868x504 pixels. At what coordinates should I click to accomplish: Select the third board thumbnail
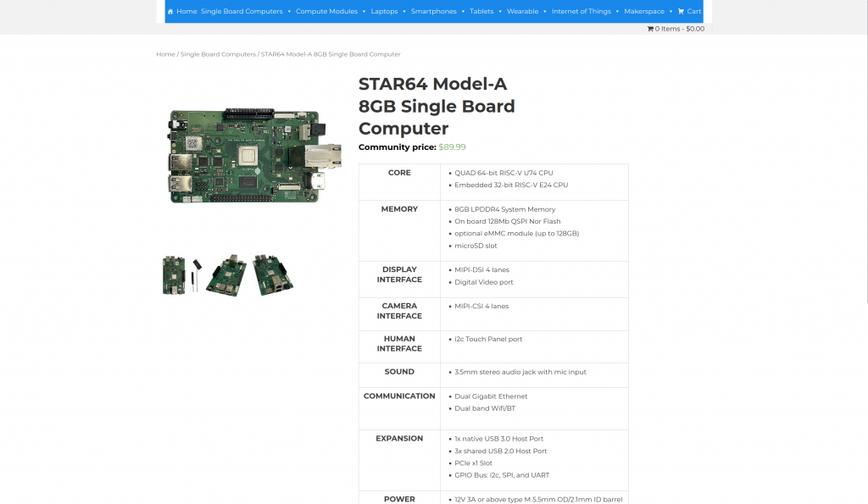[x=272, y=274]
